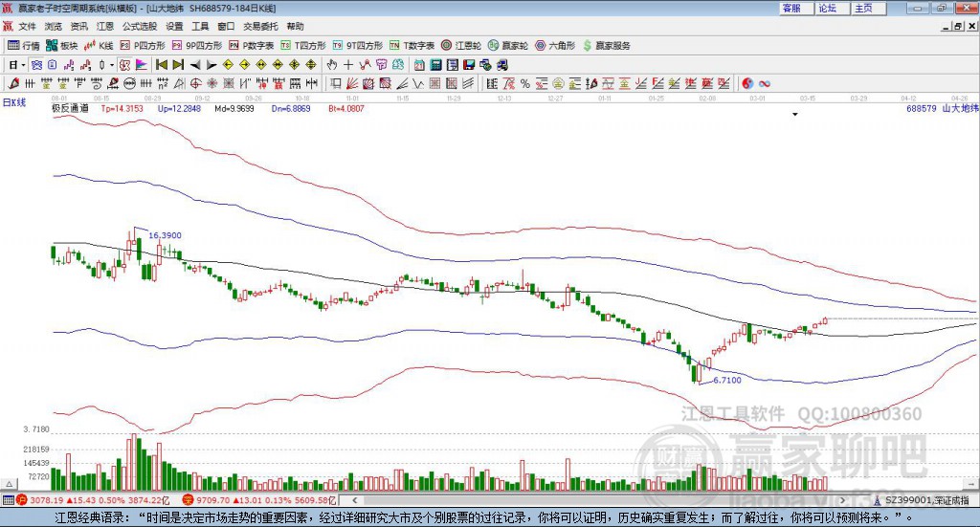Click the Tp=14.3153 value

point(122,108)
